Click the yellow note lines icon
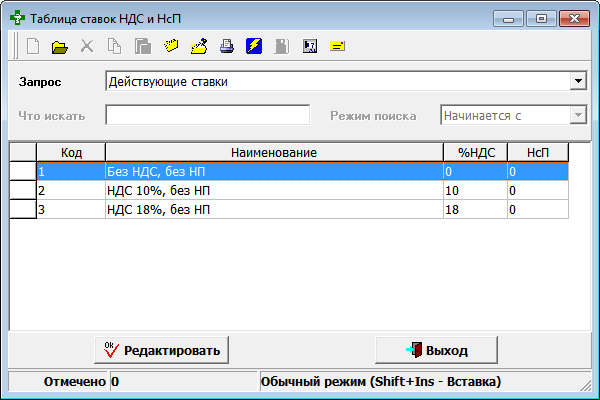The height and width of the screenshot is (400, 600). pos(337,46)
